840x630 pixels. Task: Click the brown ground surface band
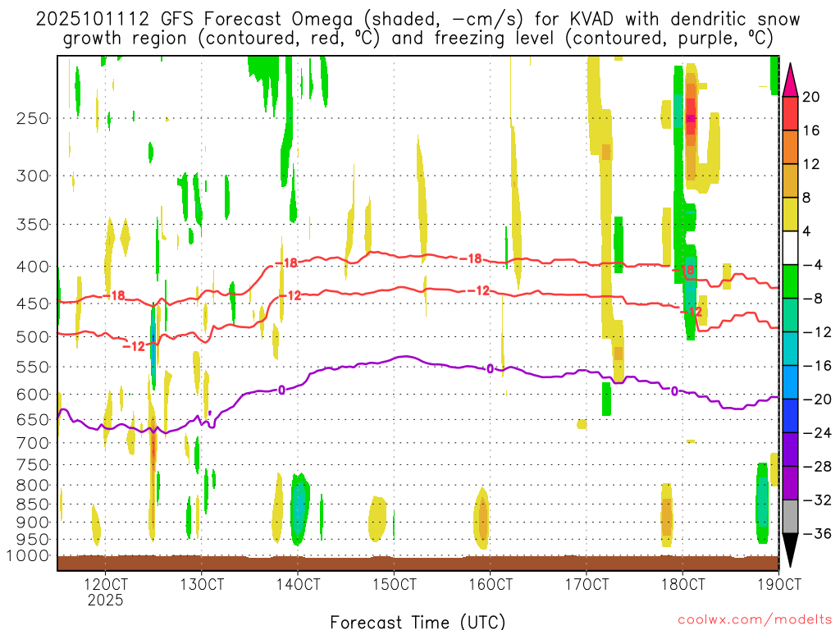pyautogui.click(x=418, y=563)
